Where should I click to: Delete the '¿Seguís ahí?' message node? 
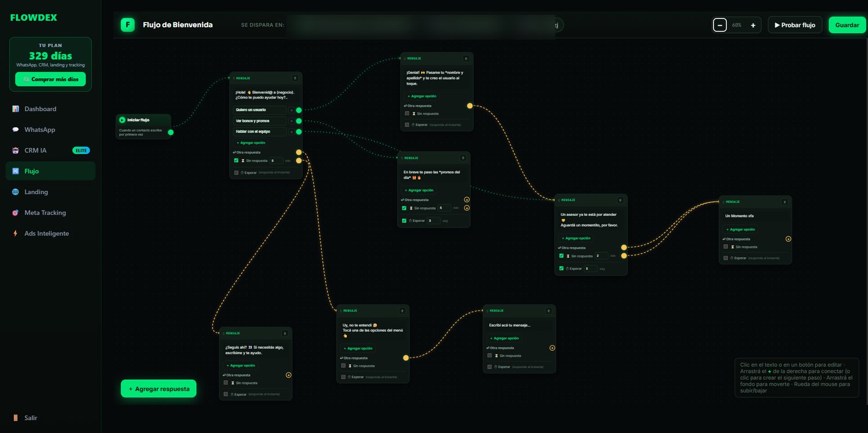285,333
